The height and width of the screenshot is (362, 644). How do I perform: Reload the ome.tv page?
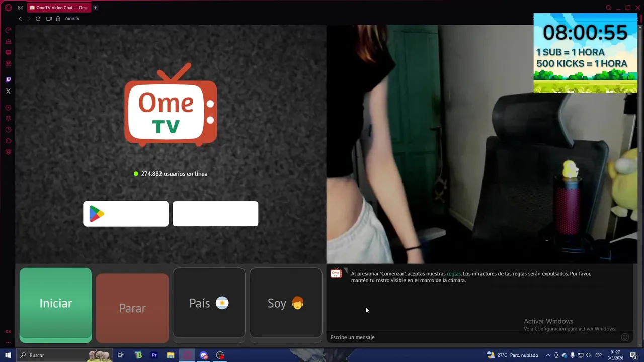[x=38, y=19]
